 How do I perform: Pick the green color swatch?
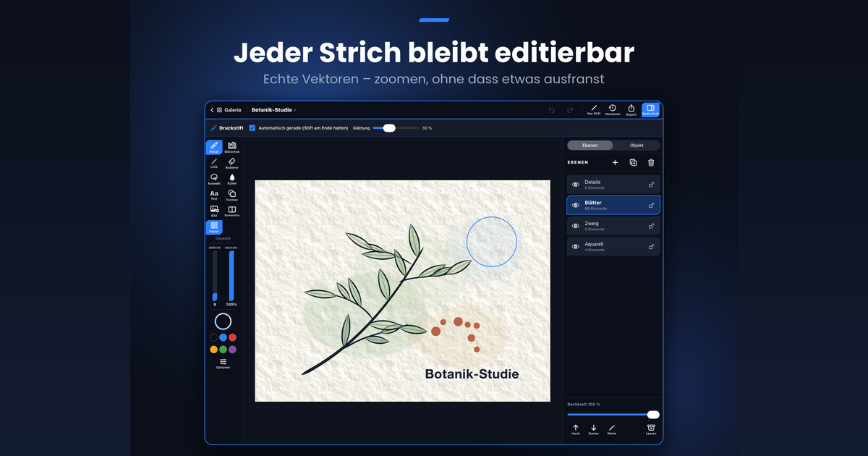[x=223, y=350]
